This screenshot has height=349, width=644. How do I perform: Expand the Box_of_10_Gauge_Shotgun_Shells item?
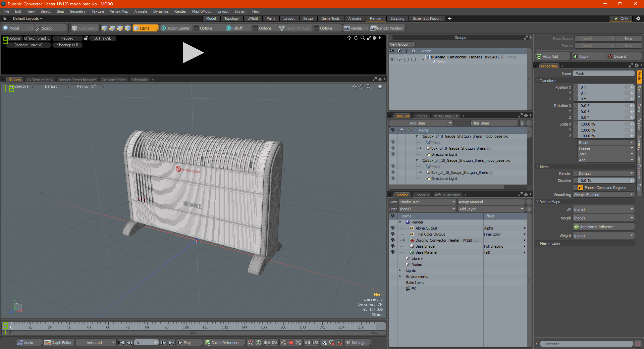pos(421,172)
